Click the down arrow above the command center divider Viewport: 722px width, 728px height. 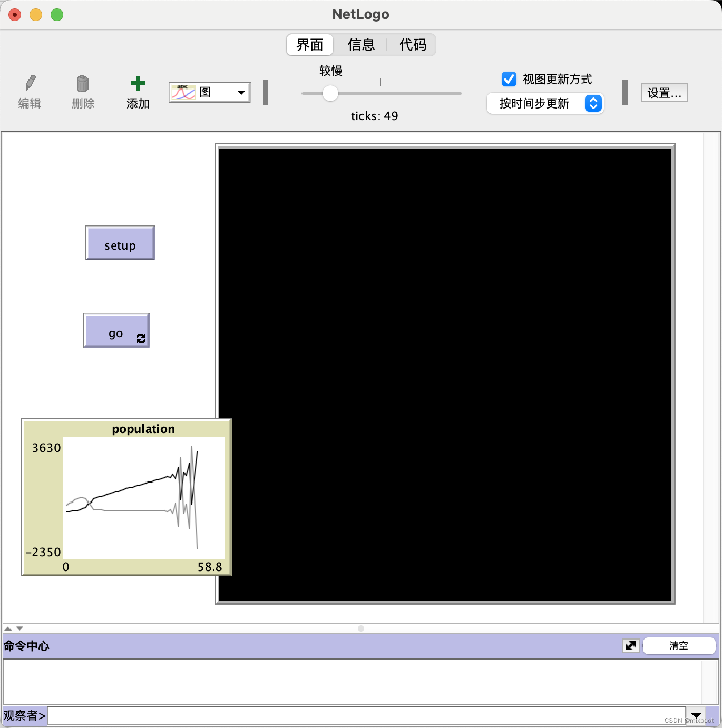(19, 628)
